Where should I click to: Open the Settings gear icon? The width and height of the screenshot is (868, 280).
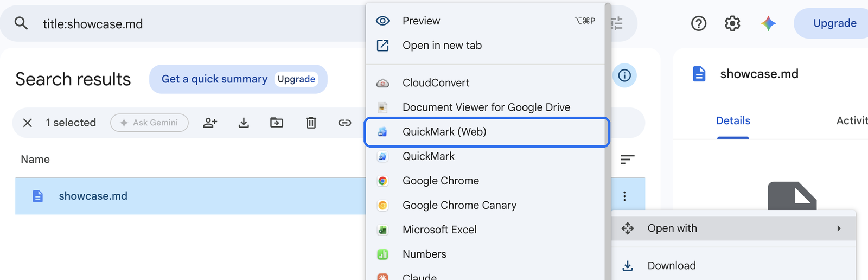tap(732, 23)
